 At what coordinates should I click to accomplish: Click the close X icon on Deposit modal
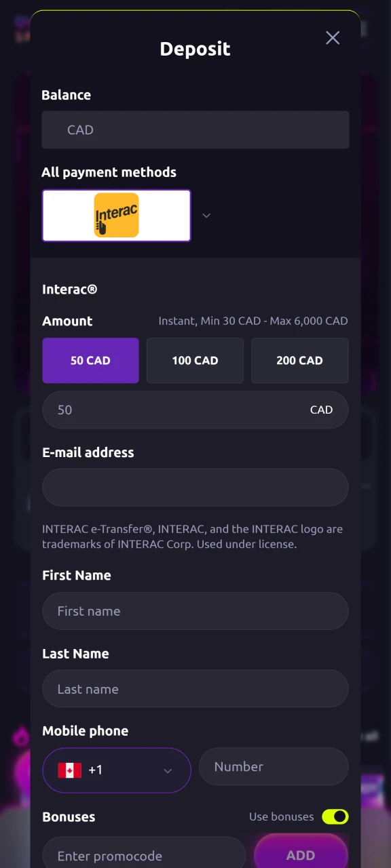pos(332,37)
